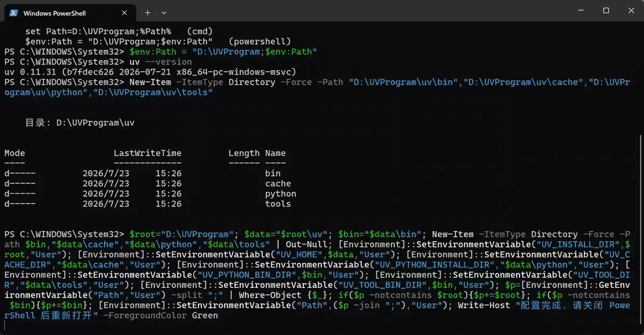The height and width of the screenshot is (335, 644).
Task: Click the '(cmd)' hint text
Action: [200, 31]
